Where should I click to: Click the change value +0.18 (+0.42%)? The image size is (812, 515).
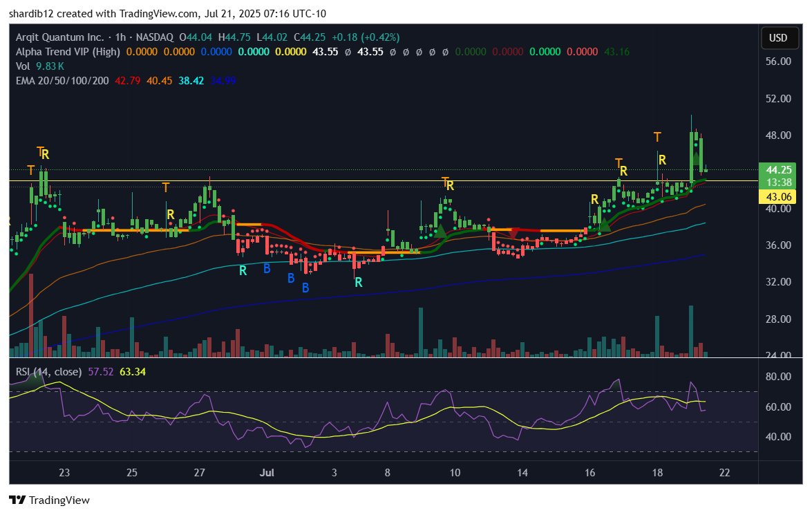[x=366, y=37]
